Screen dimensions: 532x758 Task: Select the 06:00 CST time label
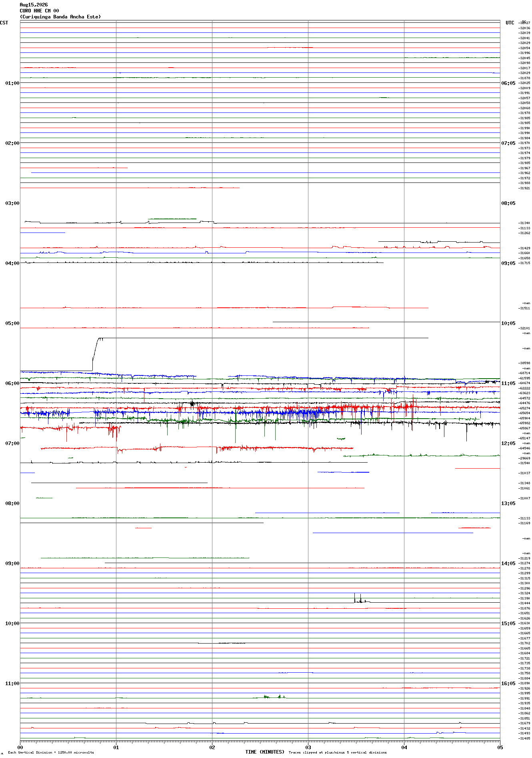(x=12, y=383)
